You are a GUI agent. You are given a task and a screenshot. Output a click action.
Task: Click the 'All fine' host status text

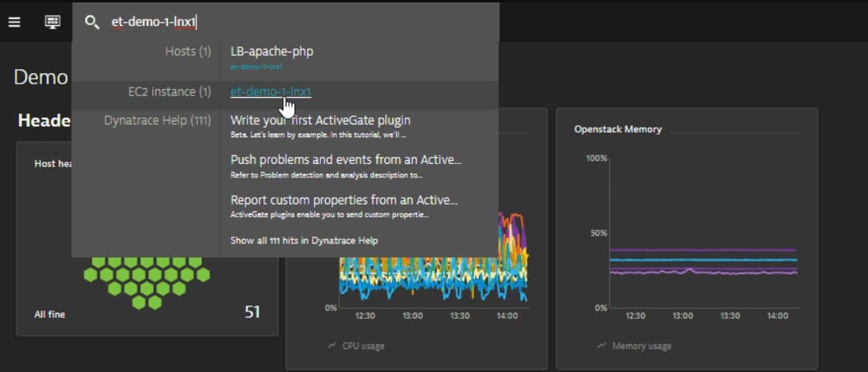click(x=49, y=314)
